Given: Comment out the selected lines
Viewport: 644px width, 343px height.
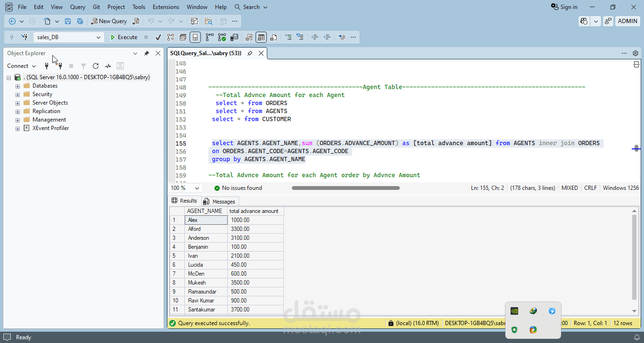Looking at the screenshot, I should (x=288, y=37).
